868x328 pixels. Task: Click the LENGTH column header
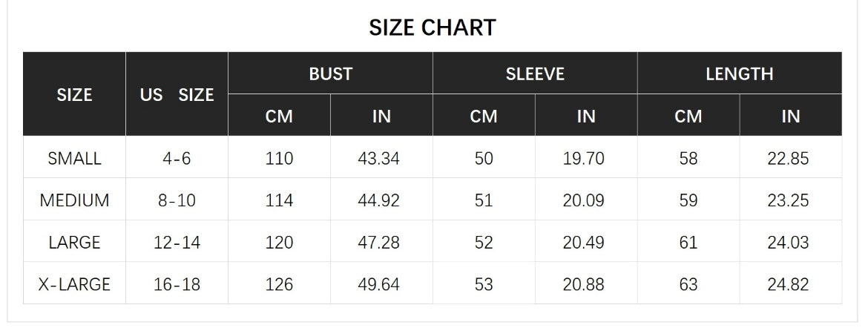(739, 73)
